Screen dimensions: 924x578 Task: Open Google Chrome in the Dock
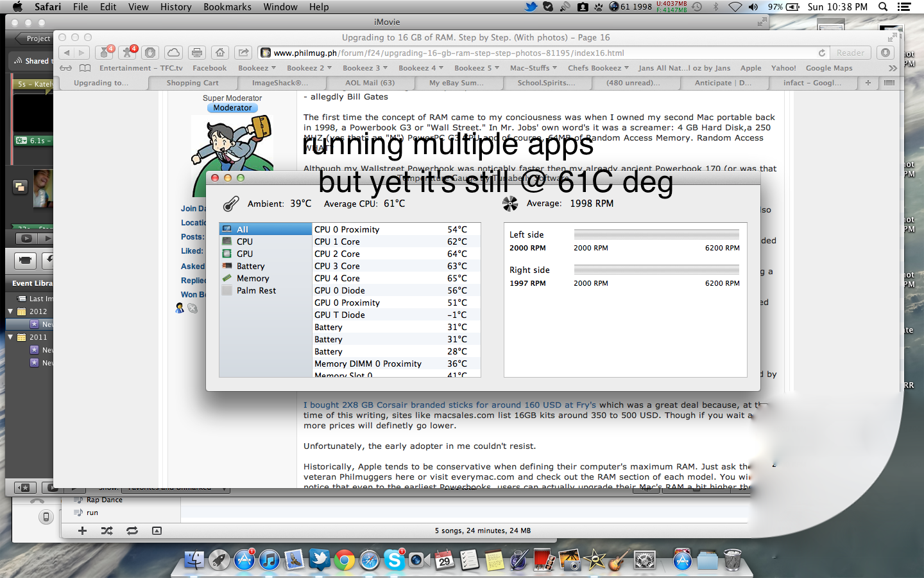[x=344, y=561]
